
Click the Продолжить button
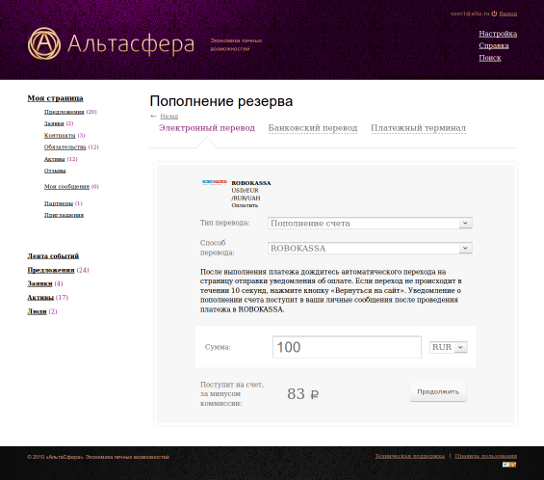tap(438, 392)
